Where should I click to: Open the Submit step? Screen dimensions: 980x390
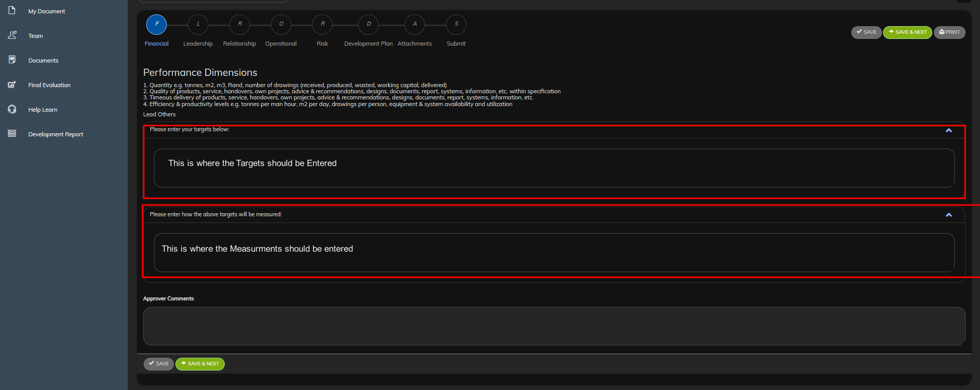coord(456,25)
